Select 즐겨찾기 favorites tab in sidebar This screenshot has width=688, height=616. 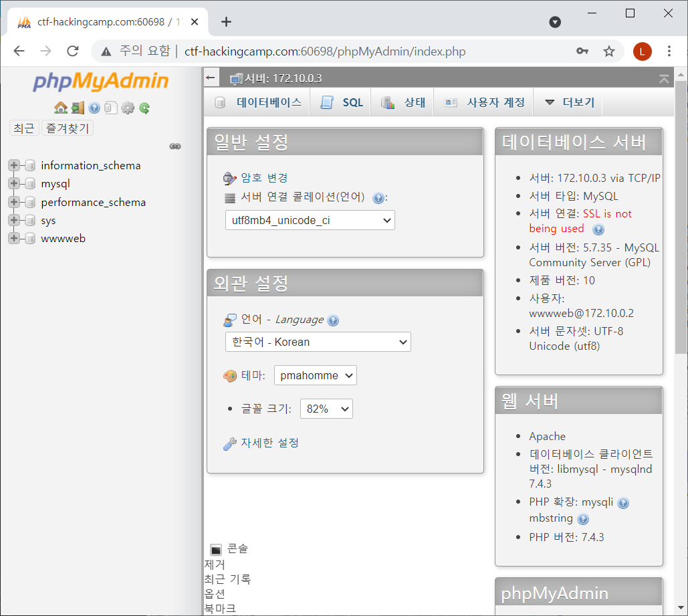pyautogui.click(x=67, y=128)
